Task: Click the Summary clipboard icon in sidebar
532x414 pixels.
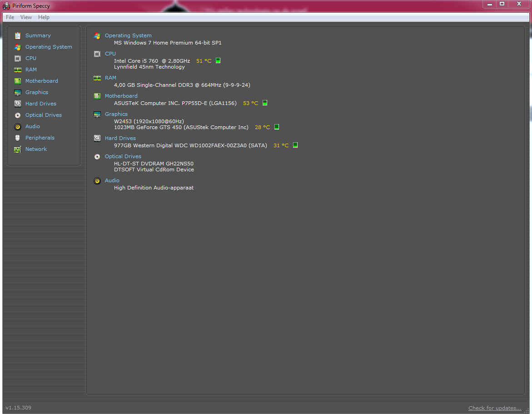Action: 18,35
